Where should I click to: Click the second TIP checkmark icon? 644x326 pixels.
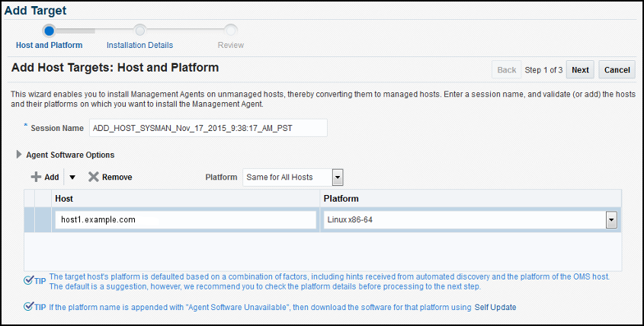28,307
